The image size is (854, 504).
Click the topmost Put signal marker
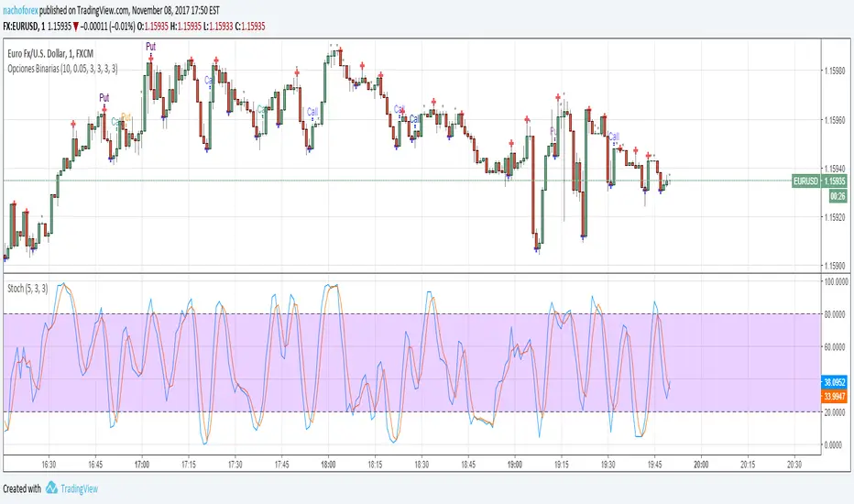click(x=151, y=47)
